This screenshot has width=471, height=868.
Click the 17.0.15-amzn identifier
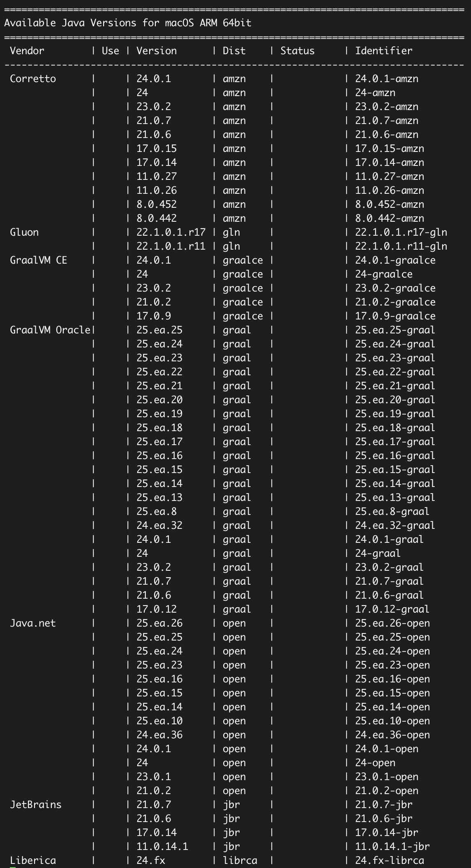coord(389,149)
